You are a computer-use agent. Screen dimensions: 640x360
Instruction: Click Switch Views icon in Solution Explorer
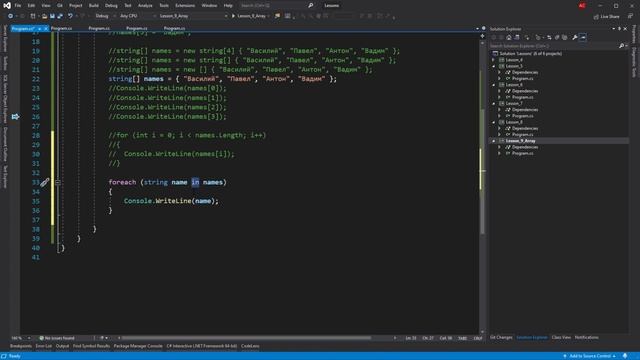pos(517,37)
